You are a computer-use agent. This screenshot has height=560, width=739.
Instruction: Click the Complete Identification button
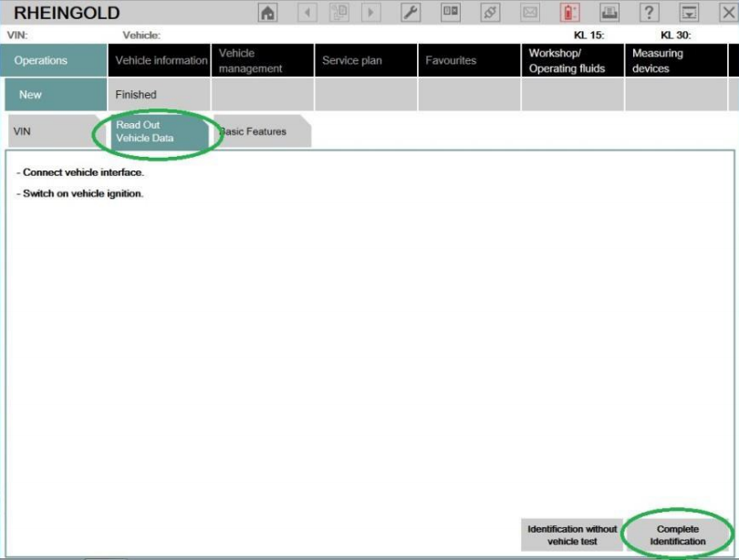coord(678,535)
